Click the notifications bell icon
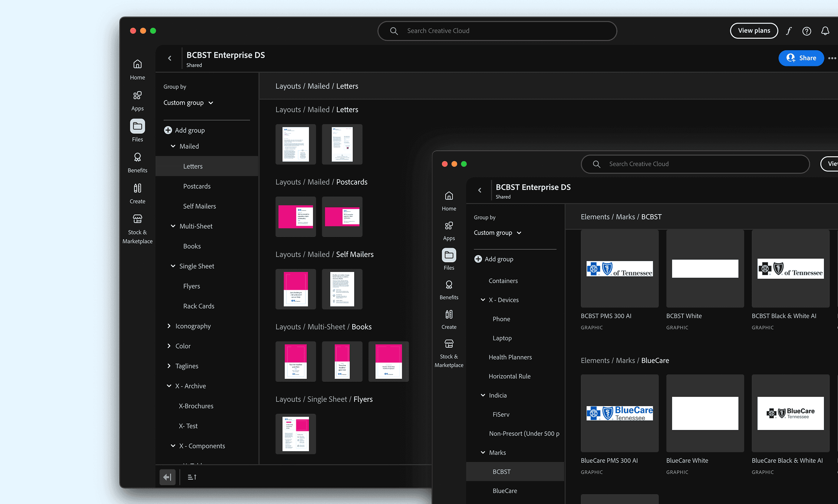The image size is (838, 504). (x=825, y=31)
